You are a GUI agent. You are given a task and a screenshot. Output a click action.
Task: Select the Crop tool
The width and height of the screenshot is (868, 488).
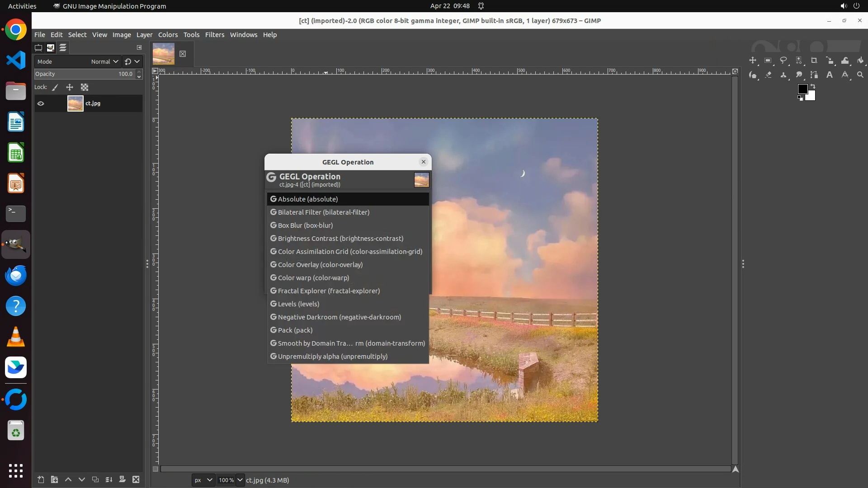(814, 61)
